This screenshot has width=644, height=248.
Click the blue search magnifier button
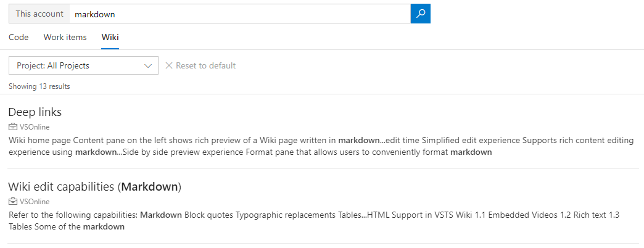coord(420,14)
